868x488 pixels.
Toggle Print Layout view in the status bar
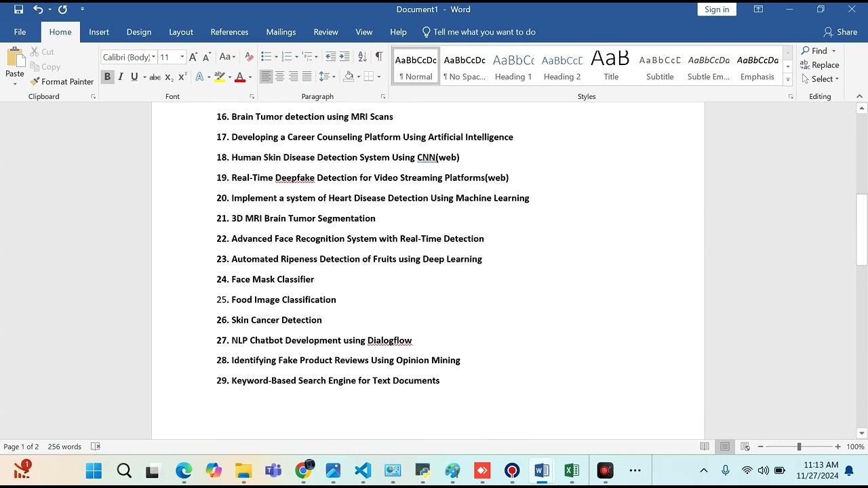(725, 447)
